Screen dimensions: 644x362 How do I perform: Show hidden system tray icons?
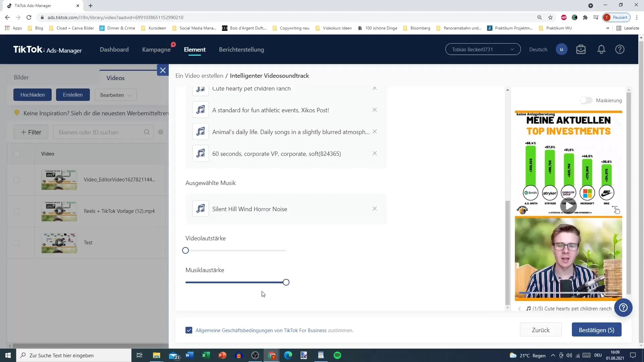tap(553, 355)
